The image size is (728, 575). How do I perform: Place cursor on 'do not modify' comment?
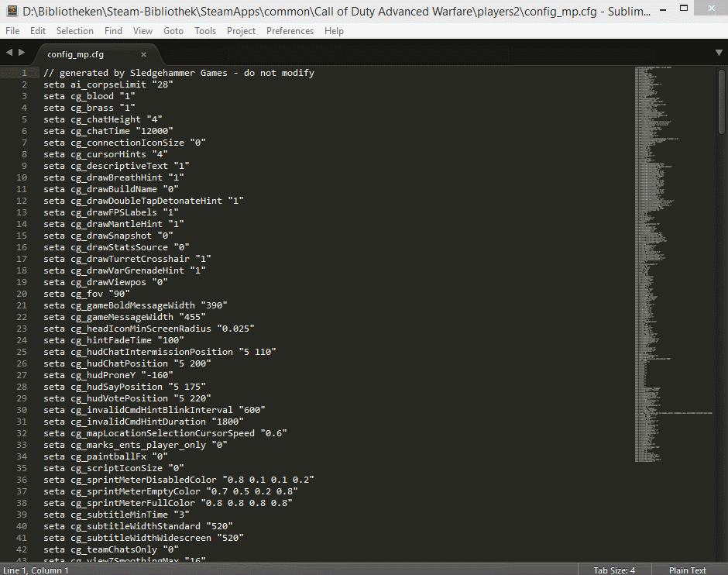pyautogui.click(x=279, y=73)
